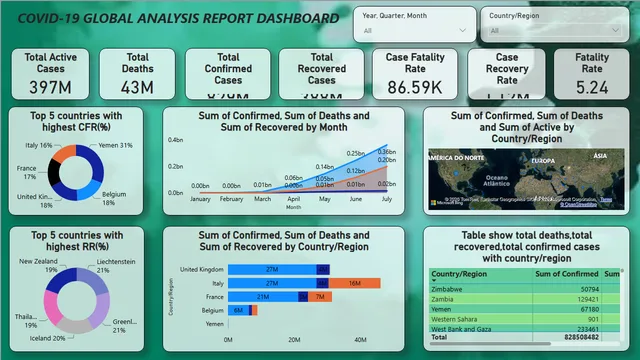Select the France 17% black donut slice
Screen dimensions: 640x360
[54, 173]
